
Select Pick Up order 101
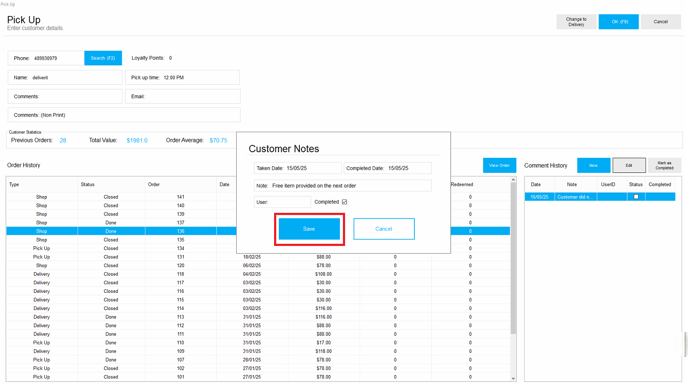click(258, 377)
